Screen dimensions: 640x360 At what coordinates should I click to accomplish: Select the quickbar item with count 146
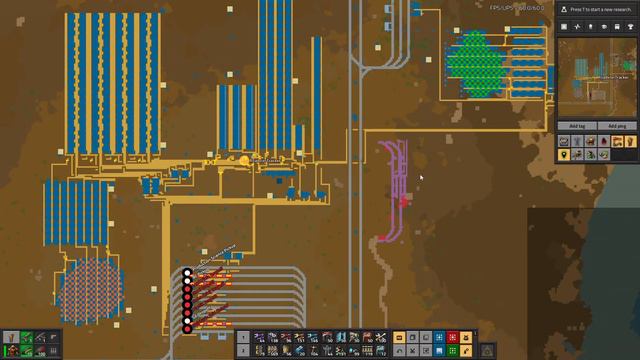[313, 337]
